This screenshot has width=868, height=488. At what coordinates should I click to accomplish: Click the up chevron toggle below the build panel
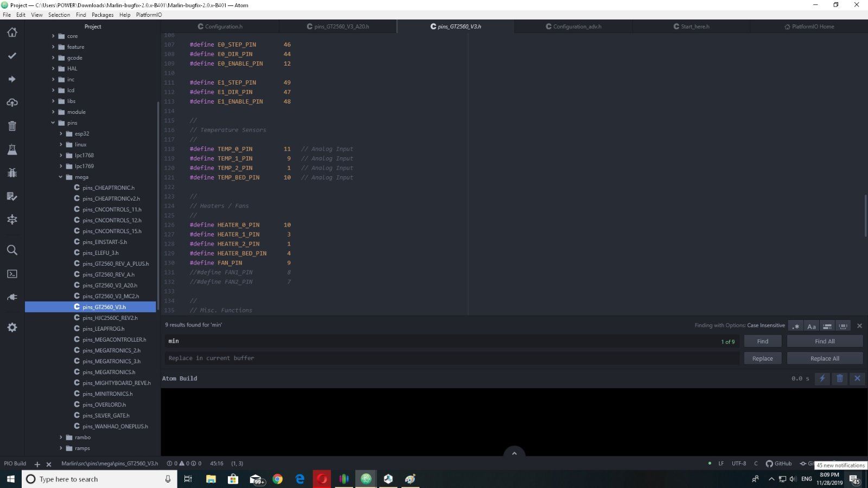tap(514, 453)
